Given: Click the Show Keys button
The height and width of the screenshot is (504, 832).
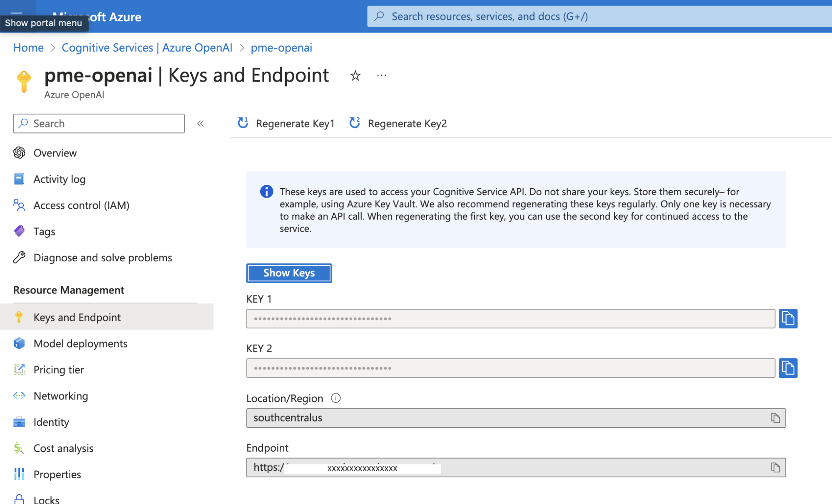Looking at the screenshot, I should tap(290, 273).
